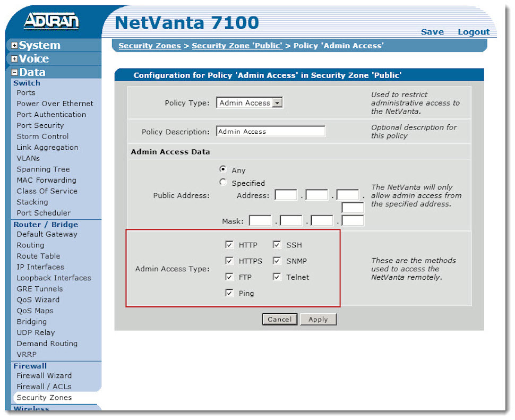Open Port Scheduler page
Screen dimensions: 515x420
[x=44, y=213]
